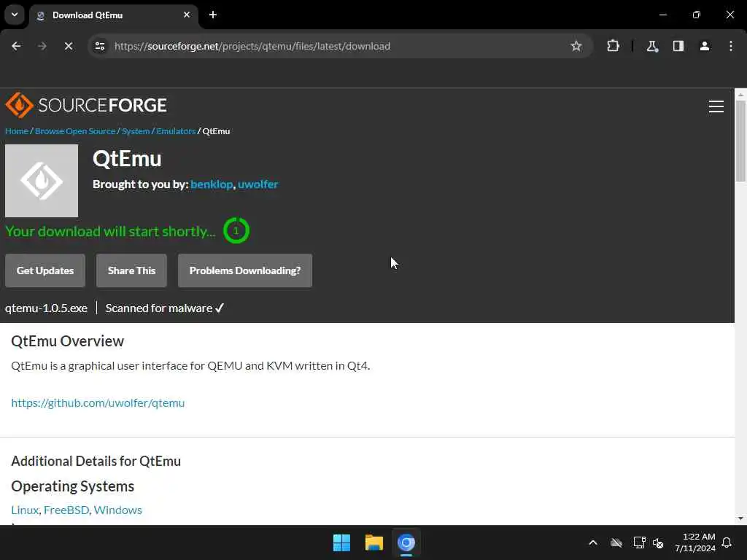This screenshot has height=560, width=747.
Task: Click the OneDrive cloud tray icon
Action: [616, 542]
